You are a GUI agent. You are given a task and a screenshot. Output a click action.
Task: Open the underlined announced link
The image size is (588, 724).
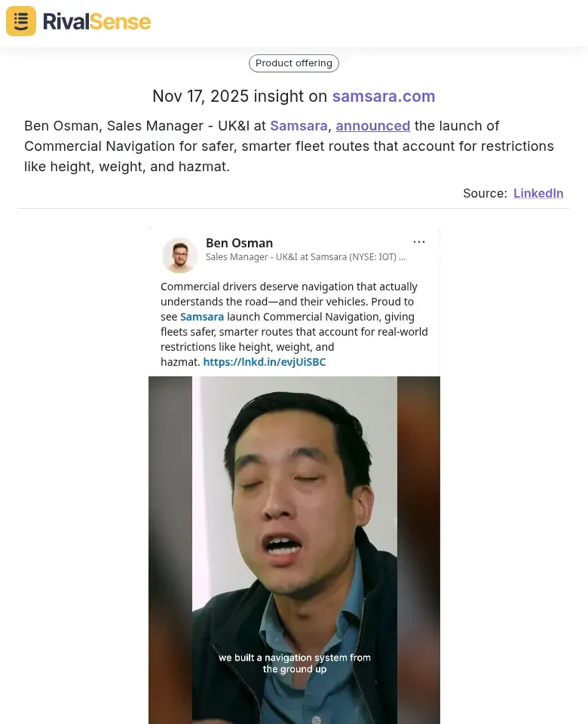click(373, 126)
